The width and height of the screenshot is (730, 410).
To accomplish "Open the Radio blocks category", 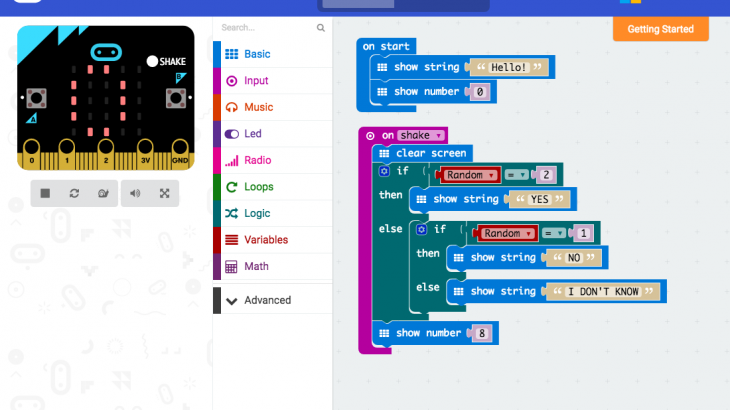I will point(273,160).
